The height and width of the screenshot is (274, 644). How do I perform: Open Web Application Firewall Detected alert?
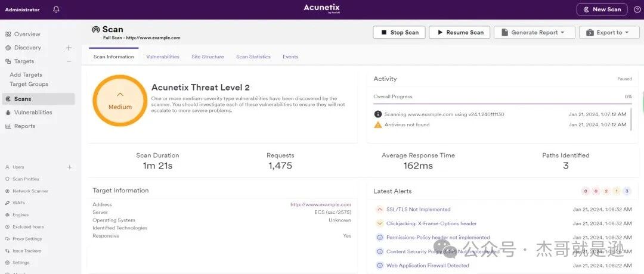428,266
